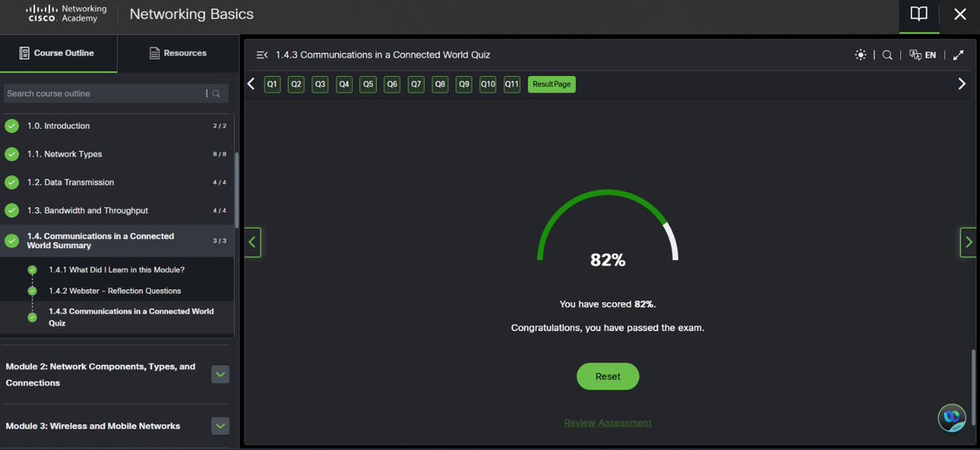Image resolution: width=980 pixels, height=450 pixels.
Task: Click Module 3: Wireless and Mobile Networks title
Action: click(93, 425)
